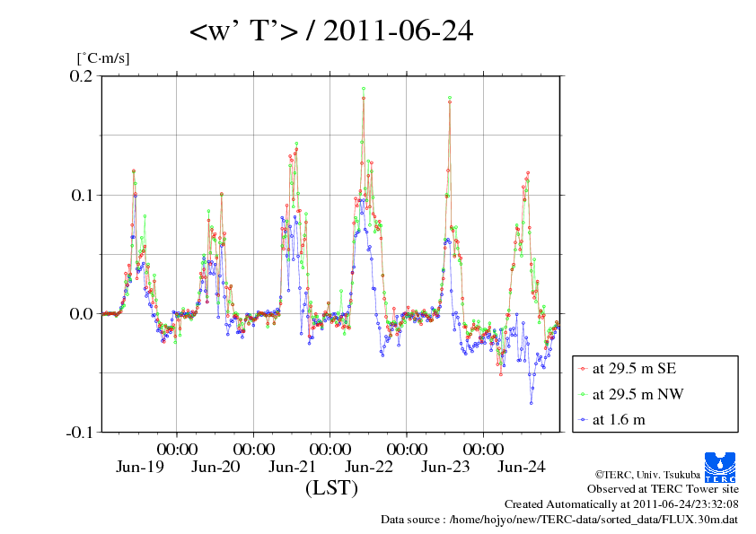Click the Jun-22 date label
Image resolution: width=756 pixels, height=534 pixels.
(369, 467)
